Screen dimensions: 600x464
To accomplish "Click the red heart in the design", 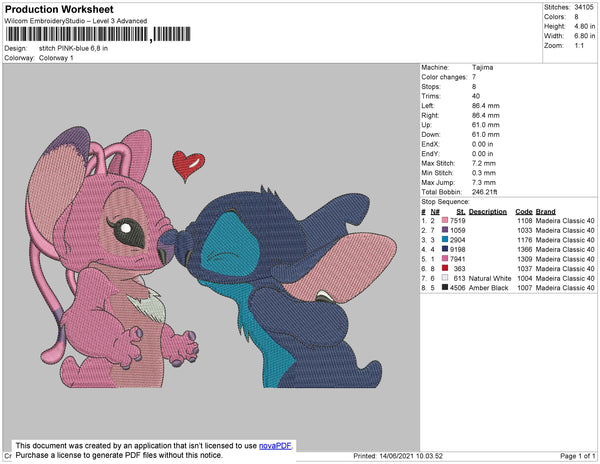I will coord(188,166).
